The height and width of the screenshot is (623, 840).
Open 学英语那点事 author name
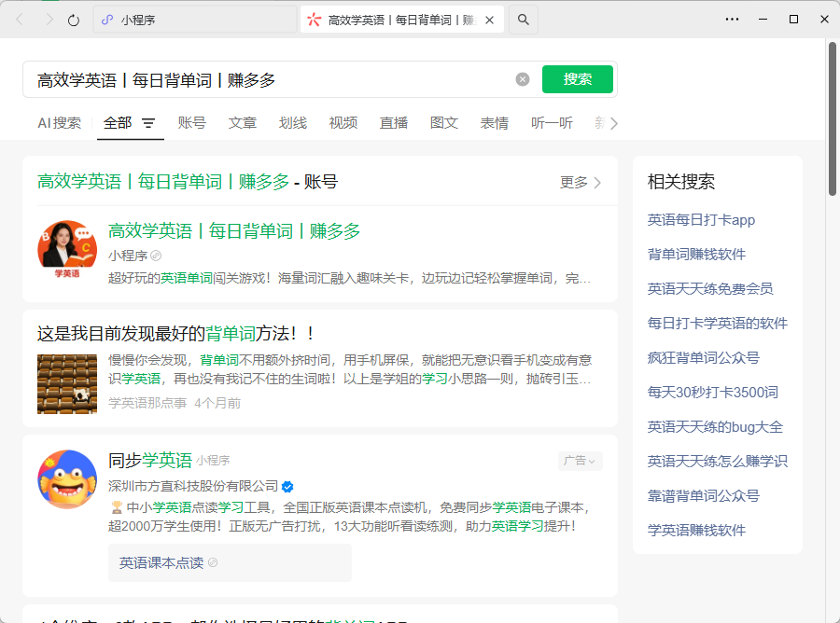pos(147,403)
